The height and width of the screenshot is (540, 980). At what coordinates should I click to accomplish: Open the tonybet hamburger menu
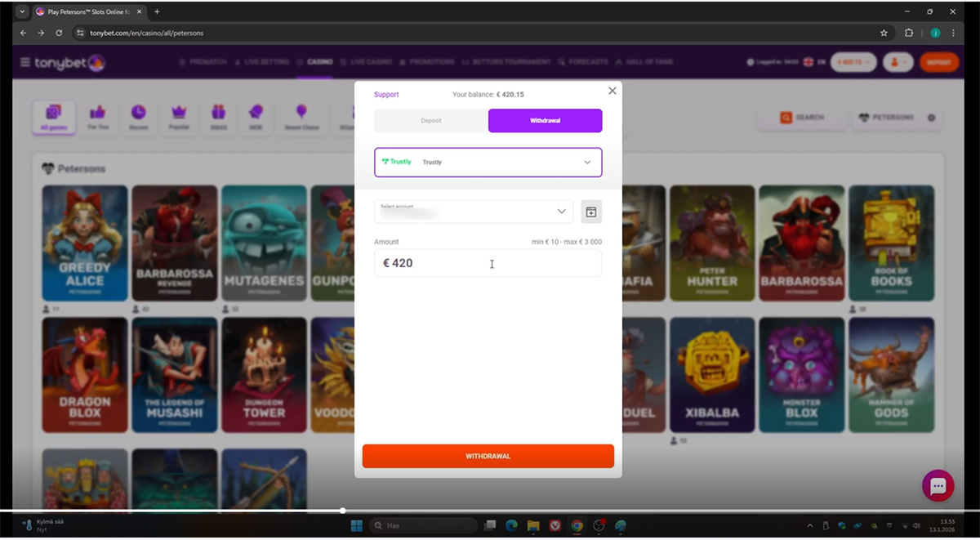pyautogui.click(x=24, y=63)
